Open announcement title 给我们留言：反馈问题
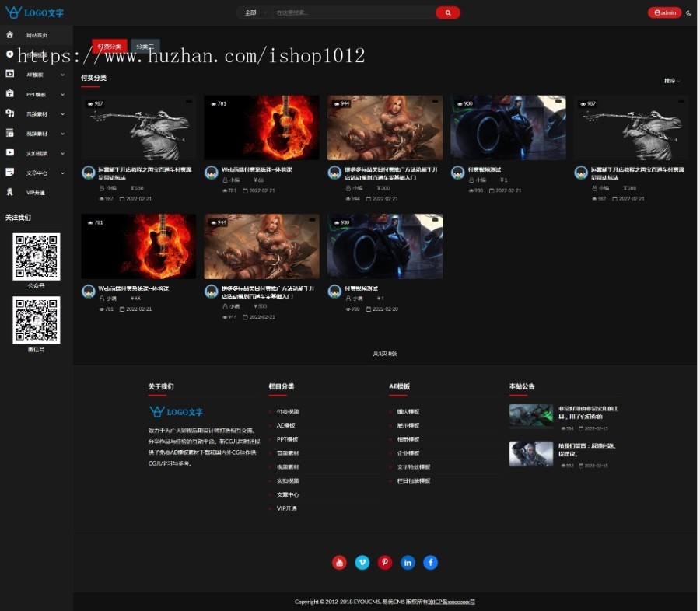Image resolution: width=700 pixels, height=611 pixels. pyautogui.click(x=586, y=449)
